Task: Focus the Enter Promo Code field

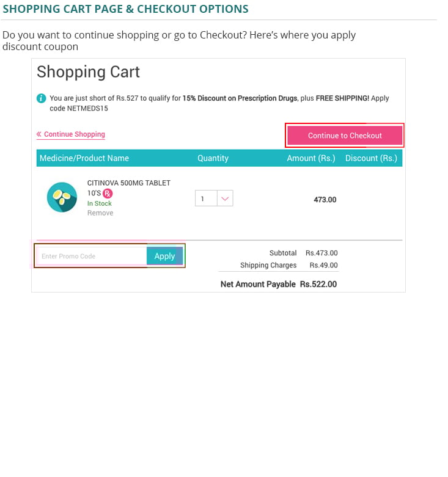Action: [x=92, y=256]
